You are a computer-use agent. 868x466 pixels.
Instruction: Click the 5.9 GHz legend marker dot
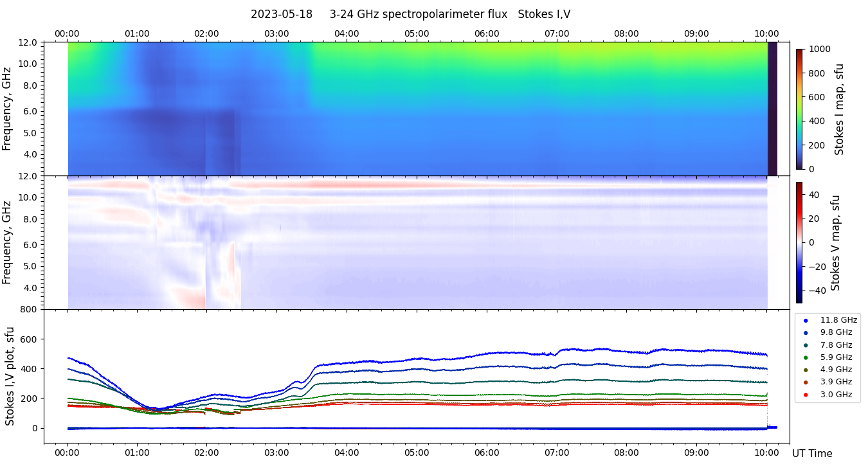click(806, 357)
